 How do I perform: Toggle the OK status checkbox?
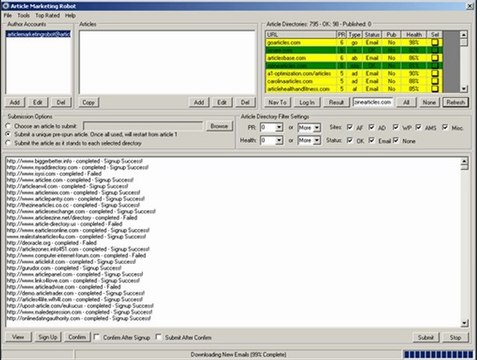click(x=350, y=140)
